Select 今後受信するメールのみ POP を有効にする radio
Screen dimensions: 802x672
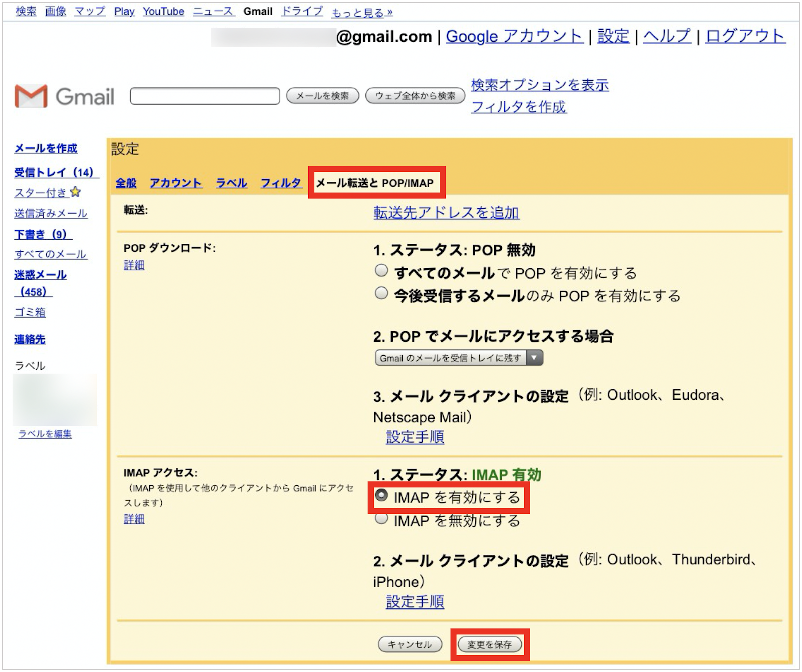coord(381,293)
